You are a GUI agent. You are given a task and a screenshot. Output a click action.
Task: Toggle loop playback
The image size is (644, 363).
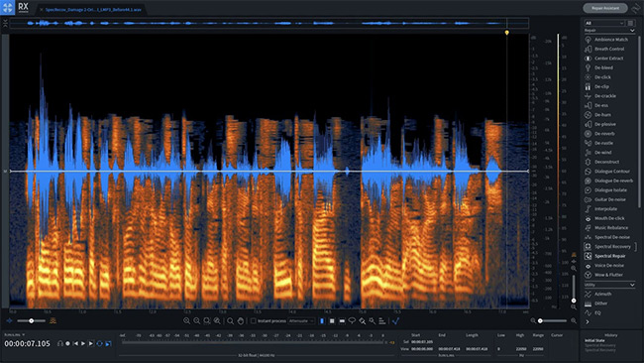tap(99, 344)
